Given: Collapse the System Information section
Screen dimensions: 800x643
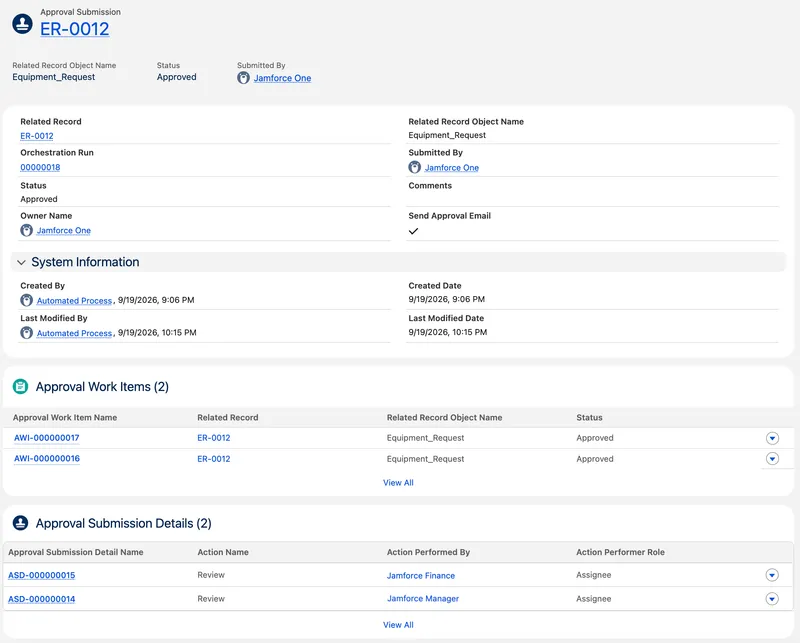Looking at the screenshot, I should [x=21, y=262].
